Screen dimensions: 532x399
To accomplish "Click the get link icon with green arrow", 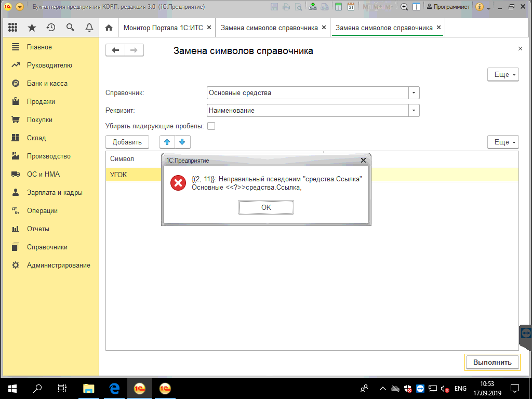I will pos(312,7).
